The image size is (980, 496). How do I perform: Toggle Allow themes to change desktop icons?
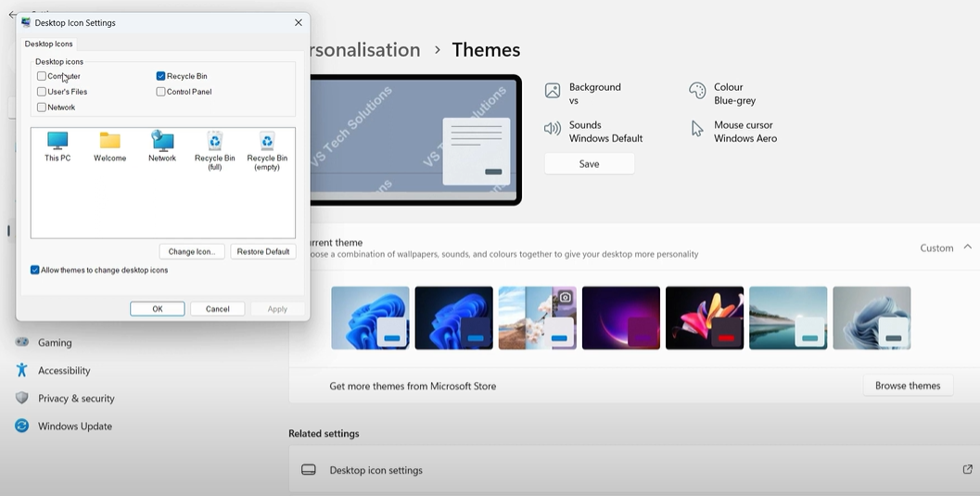(x=35, y=270)
